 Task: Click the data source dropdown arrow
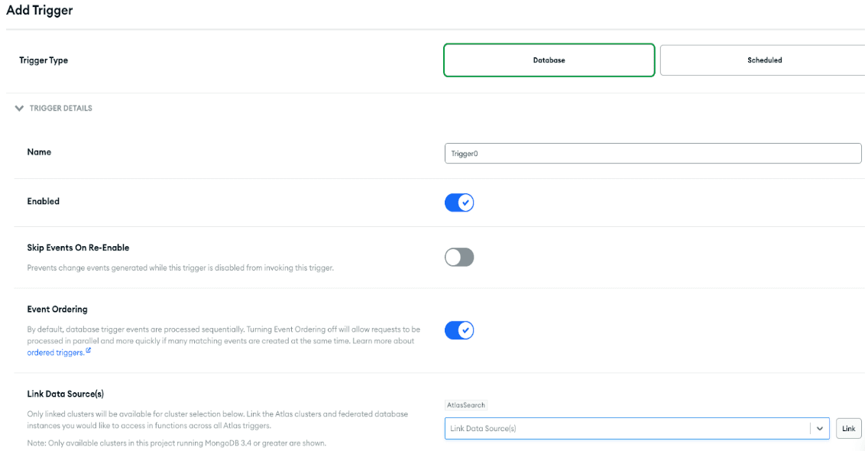tap(820, 429)
